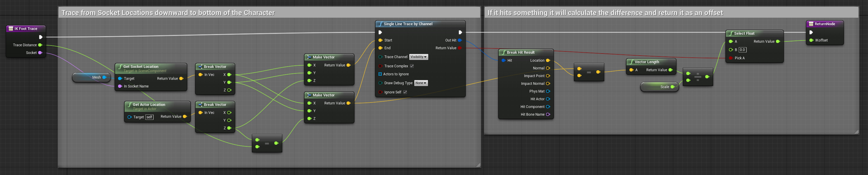This screenshot has width=868, height=175.
Task: Open the Trace Channel Visibility dropdown
Action: tap(418, 57)
